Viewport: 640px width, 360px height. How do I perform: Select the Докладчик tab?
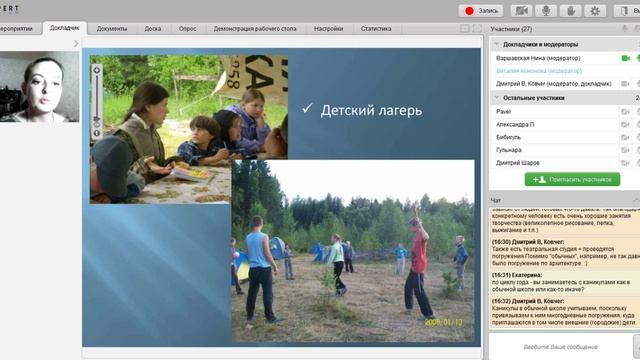[x=64, y=28]
